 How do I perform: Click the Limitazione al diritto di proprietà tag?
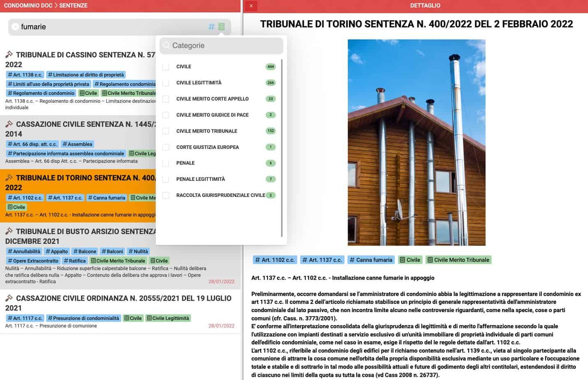(x=86, y=75)
